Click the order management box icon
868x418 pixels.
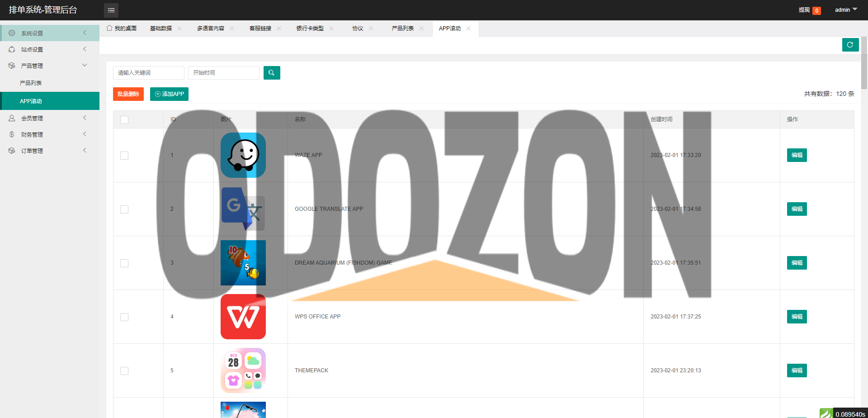coord(12,151)
